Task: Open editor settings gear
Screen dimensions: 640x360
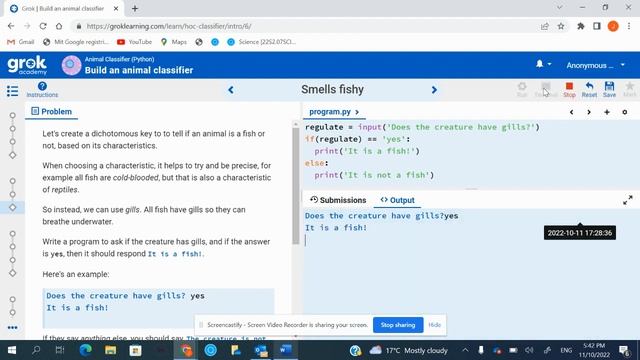Action: click(x=624, y=112)
